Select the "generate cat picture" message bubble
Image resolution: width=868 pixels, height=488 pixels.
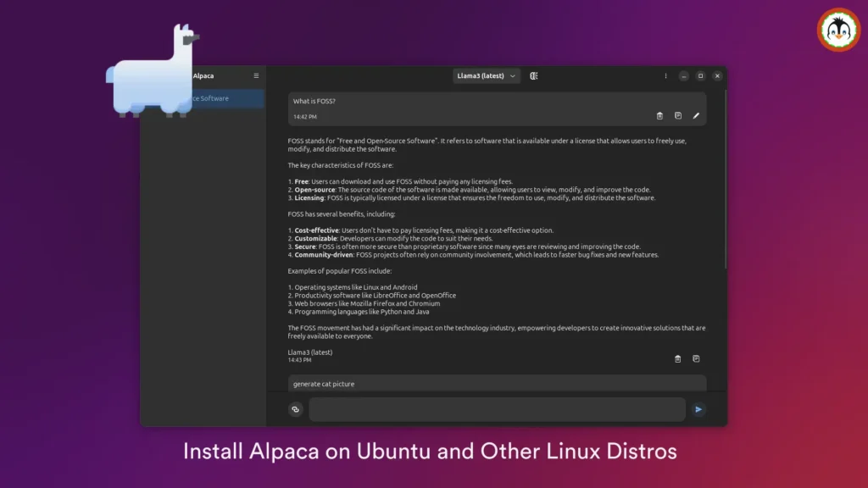tap(497, 384)
